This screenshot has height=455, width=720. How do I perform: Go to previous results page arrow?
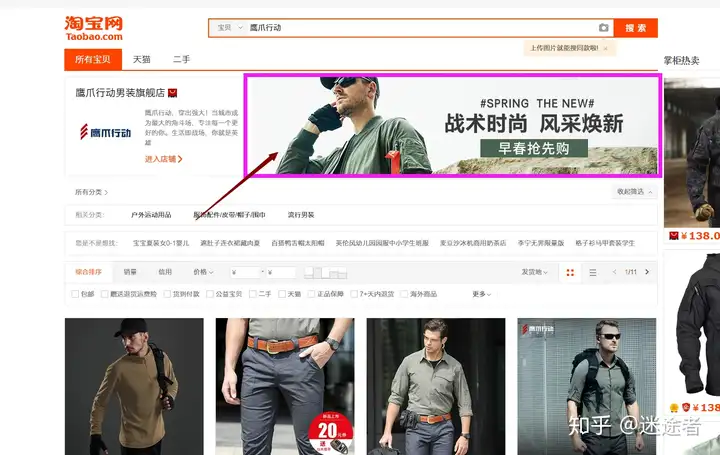click(x=614, y=272)
